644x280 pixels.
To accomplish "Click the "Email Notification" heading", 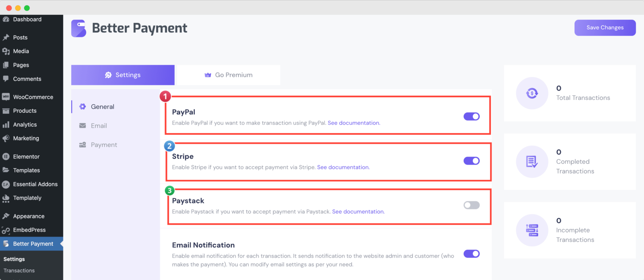I will pyautogui.click(x=203, y=245).
